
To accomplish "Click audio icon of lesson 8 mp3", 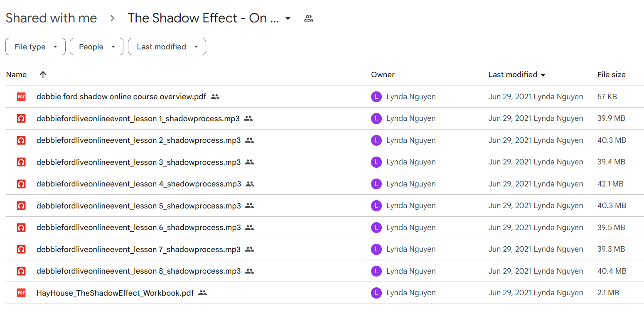I will point(21,271).
